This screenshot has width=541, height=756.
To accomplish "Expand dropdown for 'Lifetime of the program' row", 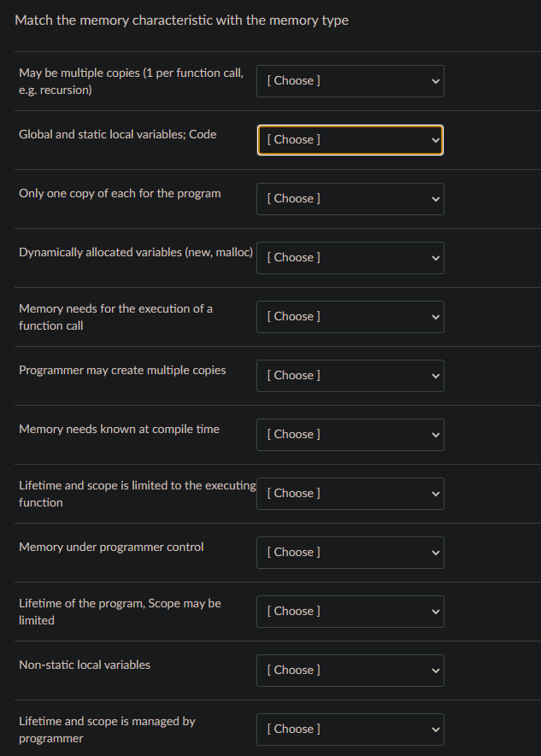I will [x=350, y=612].
